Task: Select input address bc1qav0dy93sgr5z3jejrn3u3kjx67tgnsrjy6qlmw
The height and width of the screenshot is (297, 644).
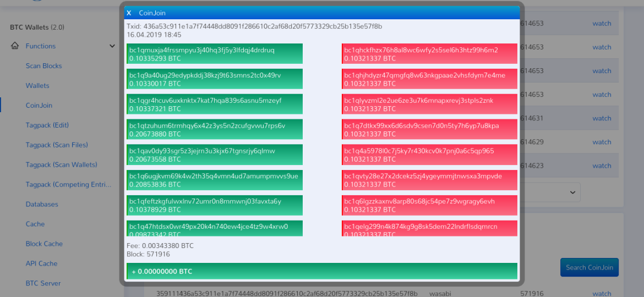Action: point(215,155)
